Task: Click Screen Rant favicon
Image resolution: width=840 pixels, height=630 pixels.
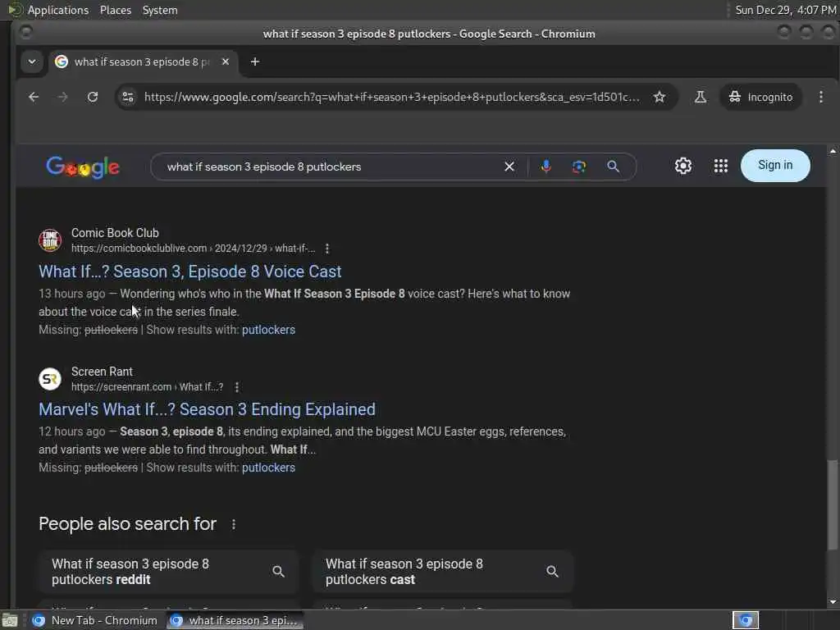Action: pyautogui.click(x=50, y=379)
